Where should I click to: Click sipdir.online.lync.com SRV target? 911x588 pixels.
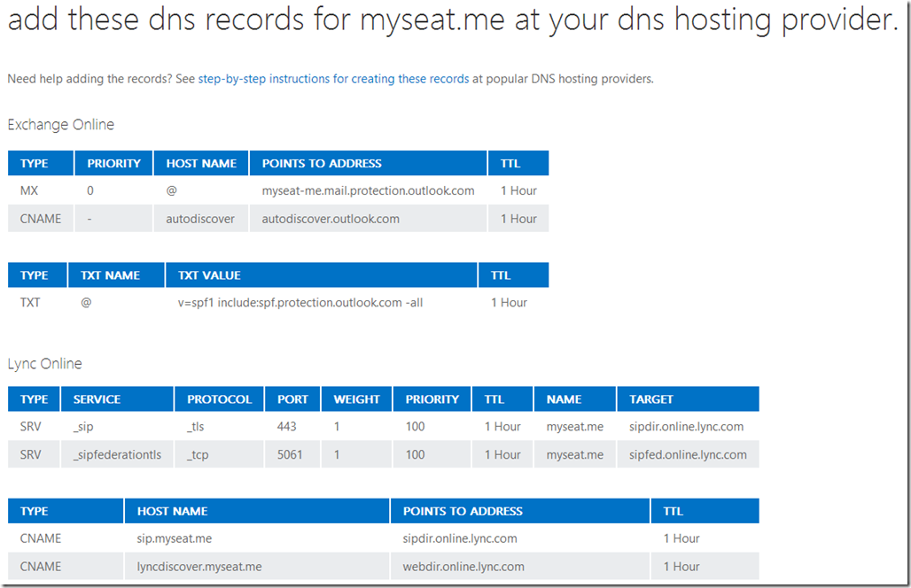tap(686, 427)
